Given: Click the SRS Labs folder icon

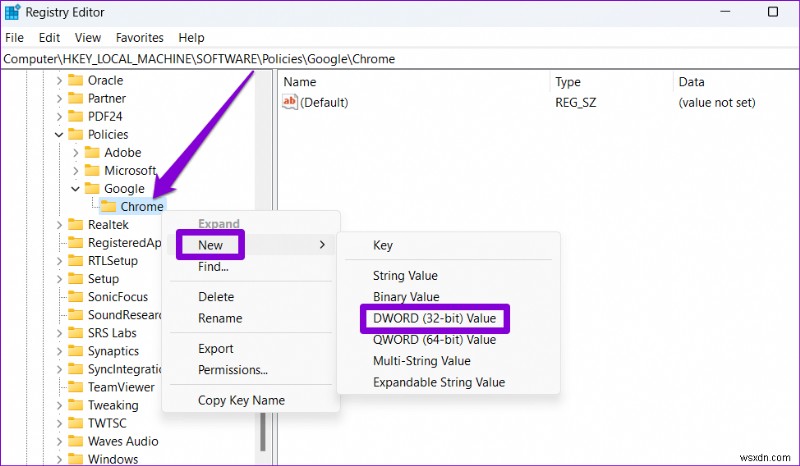Looking at the screenshot, I should pyautogui.click(x=76, y=333).
